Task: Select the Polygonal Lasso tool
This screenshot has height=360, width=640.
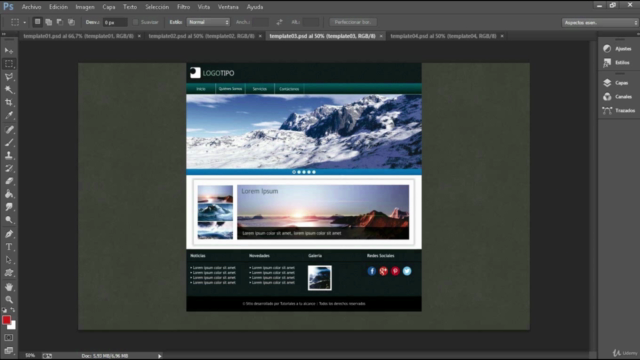Action: click(9, 77)
